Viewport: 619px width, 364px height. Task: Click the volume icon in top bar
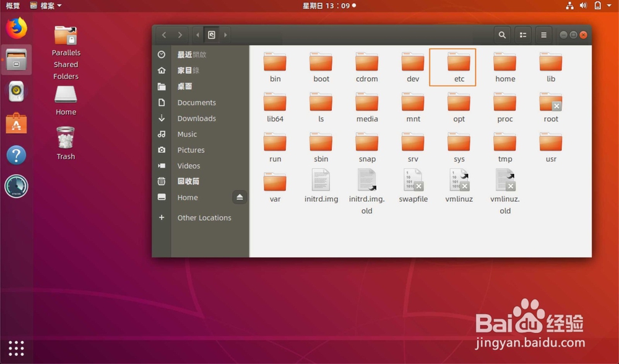coord(583,6)
